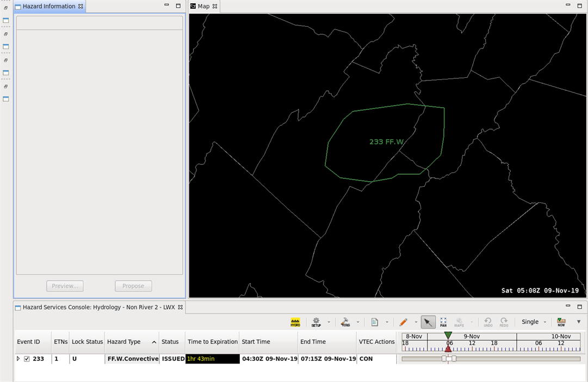Click the ISSUED status cell
This screenshot has height=382, width=588.
click(x=173, y=359)
